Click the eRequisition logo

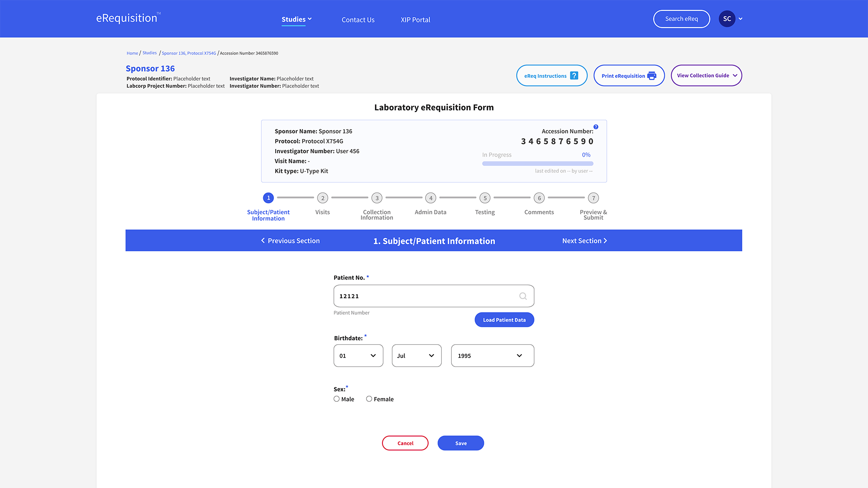click(128, 18)
